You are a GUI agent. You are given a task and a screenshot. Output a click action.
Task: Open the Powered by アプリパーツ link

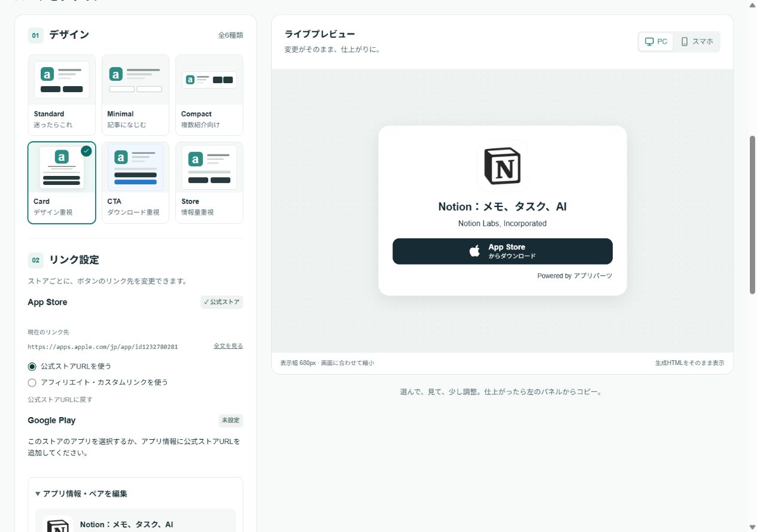point(574,276)
